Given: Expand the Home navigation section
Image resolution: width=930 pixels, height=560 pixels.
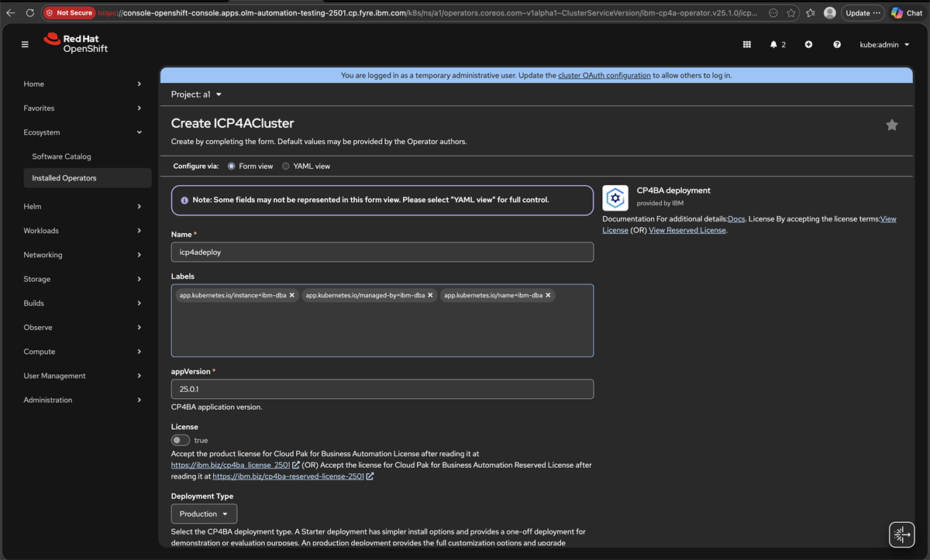Looking at the screenshot, I should [x=82, y=84].
